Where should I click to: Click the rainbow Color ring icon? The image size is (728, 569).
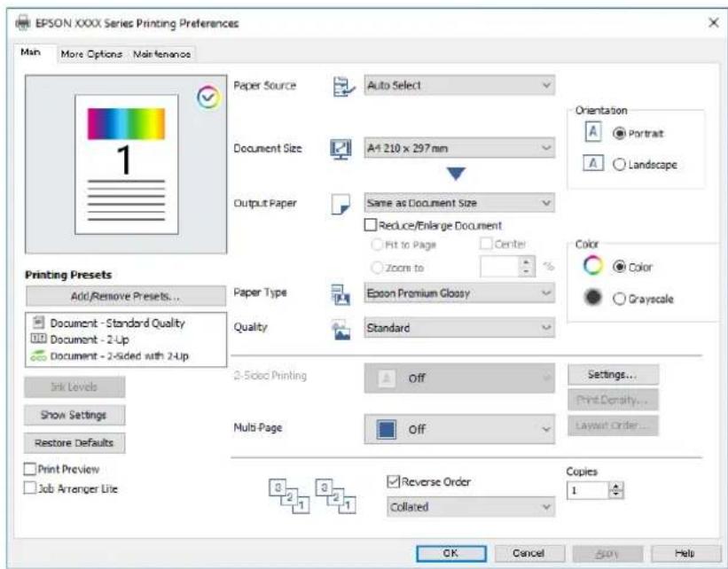(593, 266)
